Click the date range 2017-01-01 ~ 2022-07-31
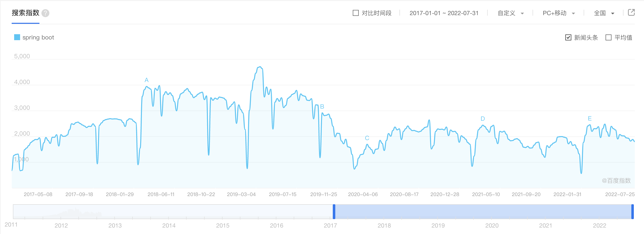 444,13
